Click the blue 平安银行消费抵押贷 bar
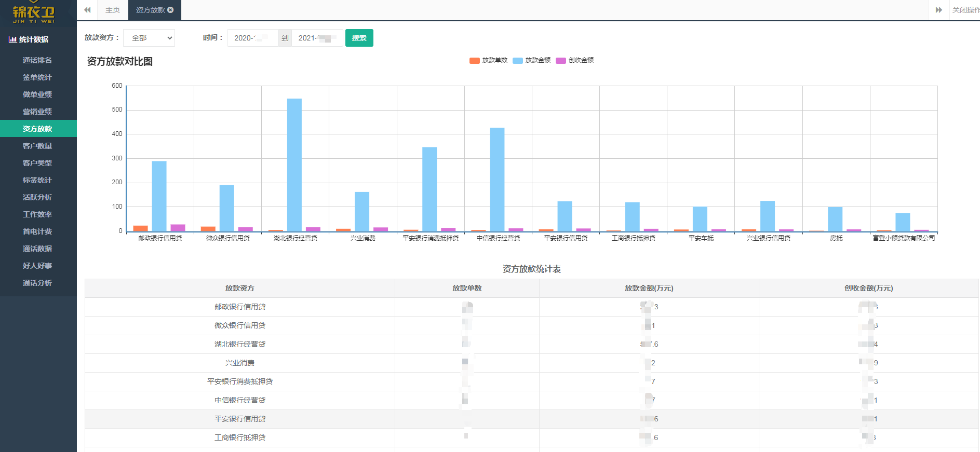 click(x=429, y=189)
